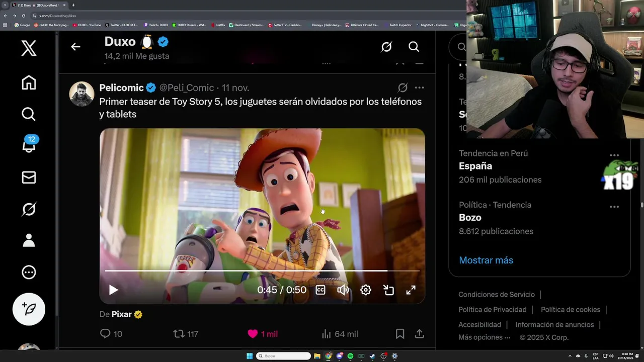
Task: Open video settings gear
Action: [x=366, y=290]
